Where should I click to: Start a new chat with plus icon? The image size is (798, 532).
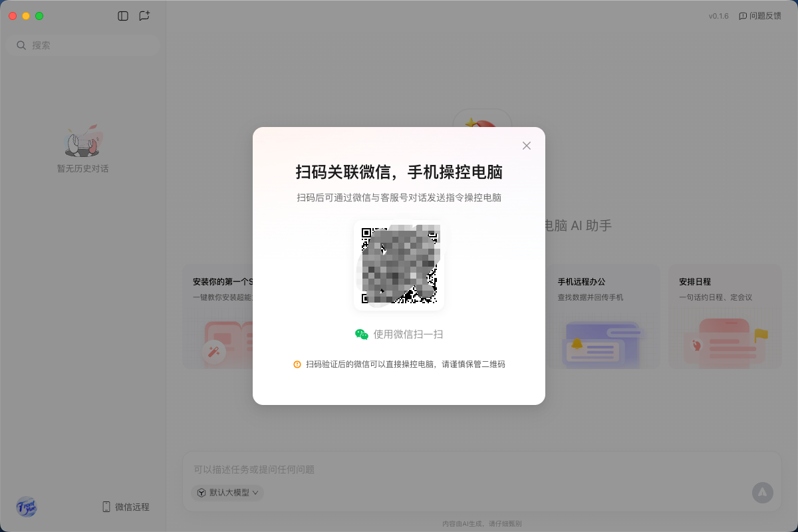click(x=144, y=16)
